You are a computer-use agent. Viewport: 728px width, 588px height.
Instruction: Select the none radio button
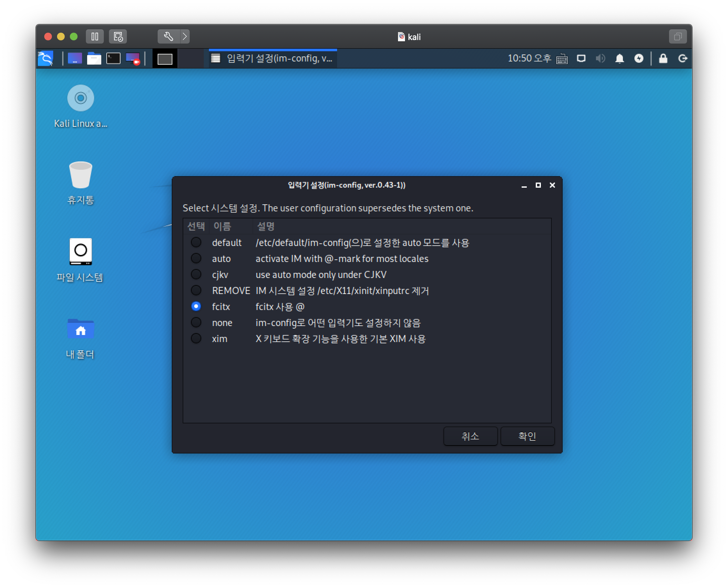[196, 322]
